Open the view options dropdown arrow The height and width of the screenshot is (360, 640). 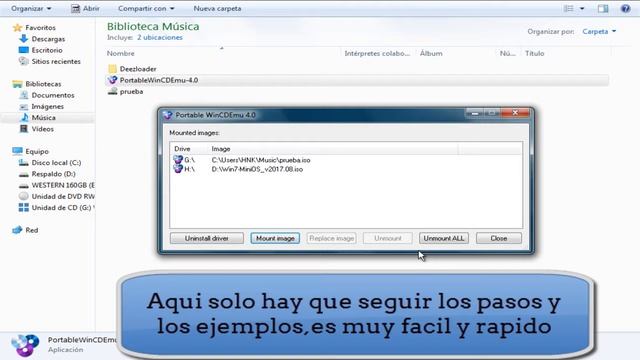582,8
